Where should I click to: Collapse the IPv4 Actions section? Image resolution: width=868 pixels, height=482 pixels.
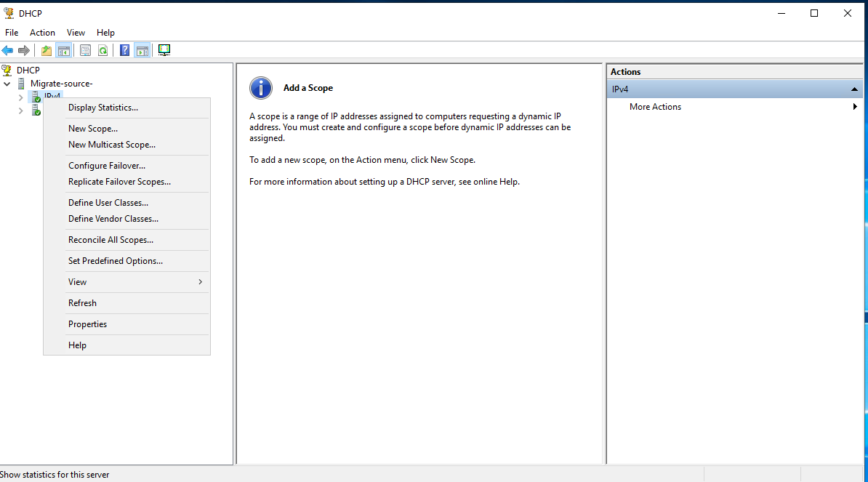(x=853, y=88)
